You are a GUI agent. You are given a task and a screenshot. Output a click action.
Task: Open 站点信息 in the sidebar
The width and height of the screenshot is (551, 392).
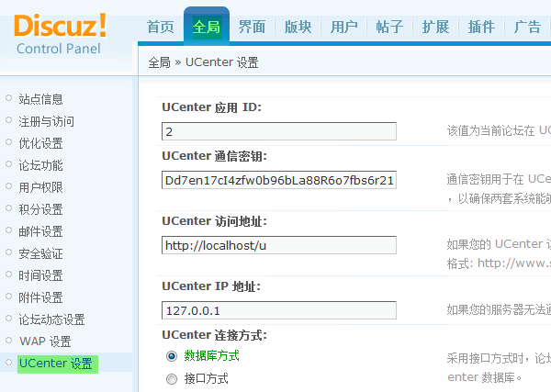click(x=40, y=99)
